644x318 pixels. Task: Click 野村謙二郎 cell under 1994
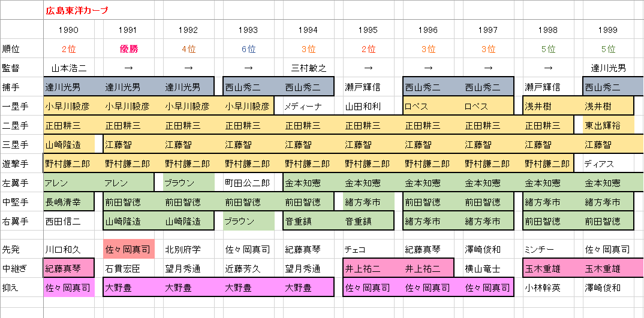pyautogui.click(x=308, y=164)
